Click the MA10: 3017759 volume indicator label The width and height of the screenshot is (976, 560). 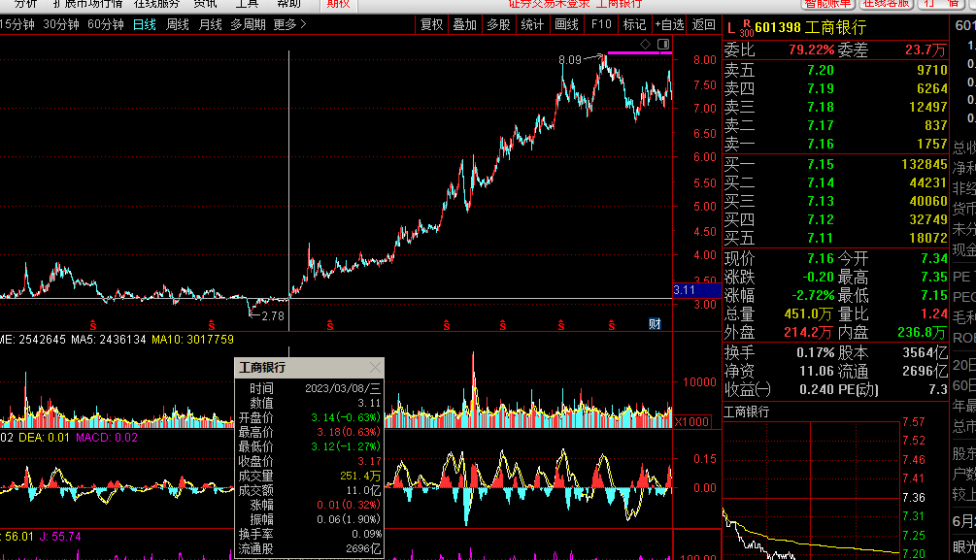pos(193,340)
